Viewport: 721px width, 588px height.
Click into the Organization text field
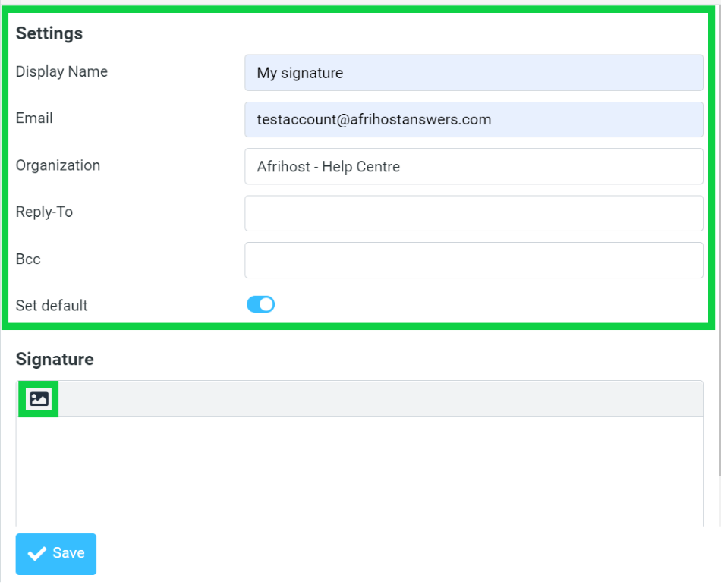(x=474, y=166)
